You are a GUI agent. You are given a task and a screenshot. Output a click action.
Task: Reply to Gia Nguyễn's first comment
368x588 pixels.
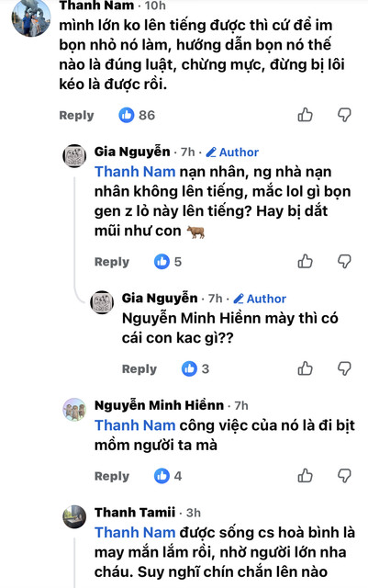coord(112,261)
